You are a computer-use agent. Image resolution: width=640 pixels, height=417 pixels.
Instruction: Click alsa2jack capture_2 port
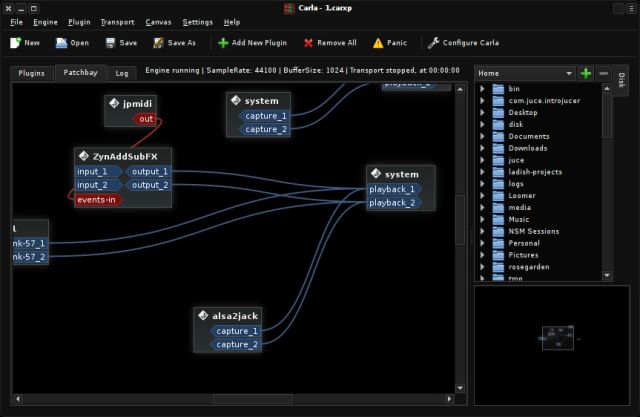236,345
